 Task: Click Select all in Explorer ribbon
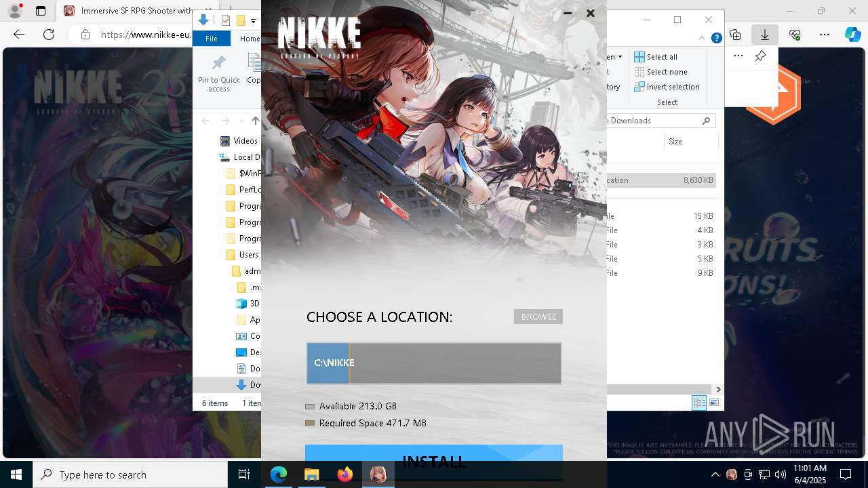click(x=656, y=57)
